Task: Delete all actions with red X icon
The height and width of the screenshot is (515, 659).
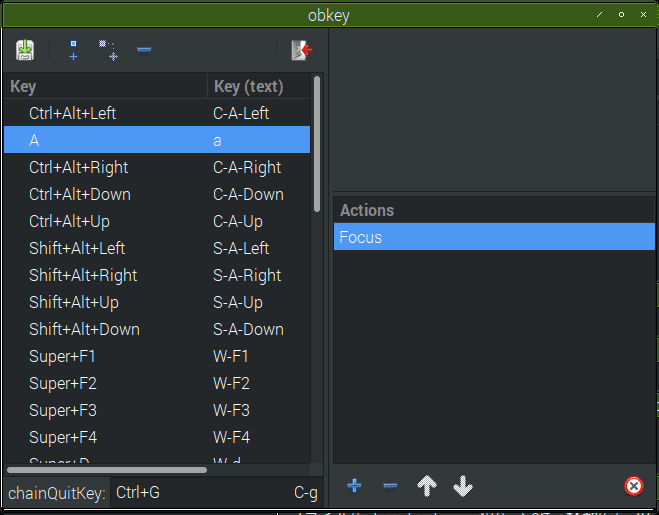Action: [x=634, y=486]
